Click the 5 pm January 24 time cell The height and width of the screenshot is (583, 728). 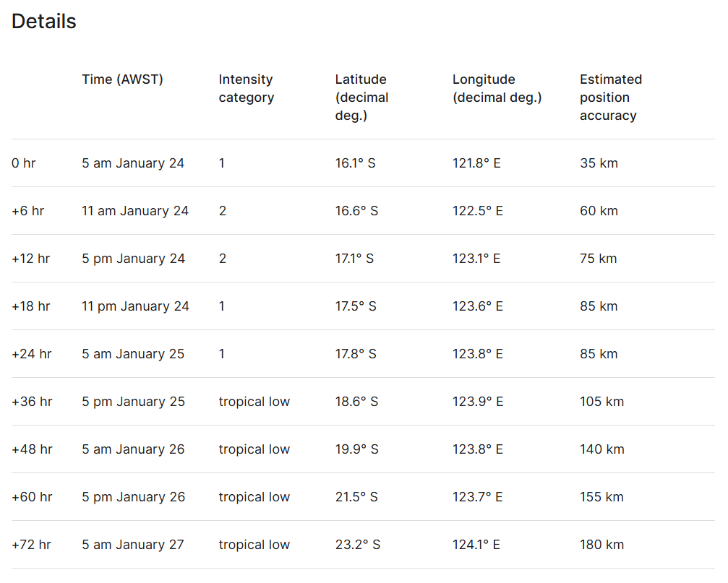[x=133, y=259]
